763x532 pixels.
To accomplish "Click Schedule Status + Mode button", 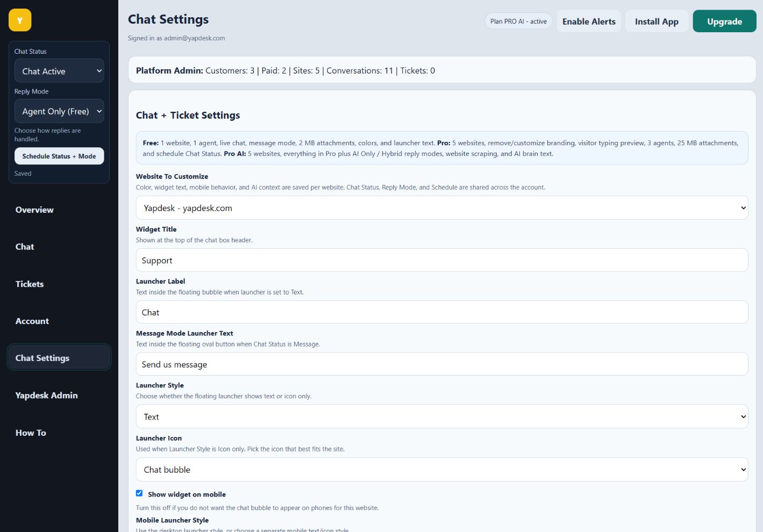I will [59, 156].
